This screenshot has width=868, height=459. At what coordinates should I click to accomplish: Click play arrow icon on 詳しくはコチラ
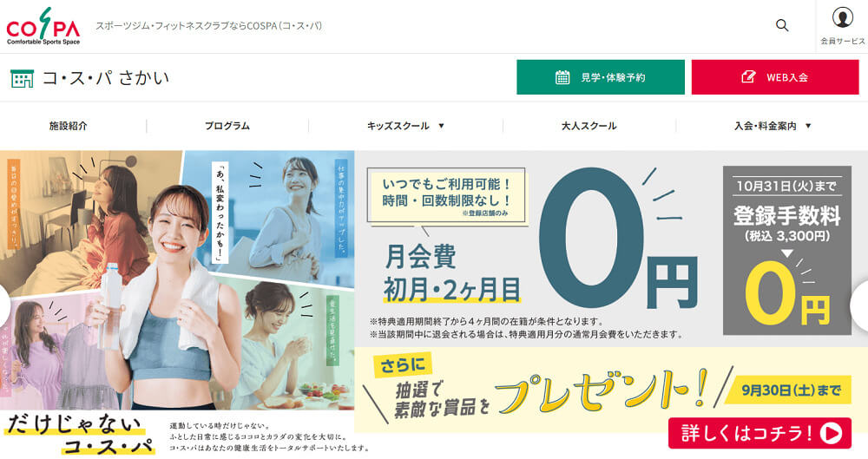(x=831, y=434)
